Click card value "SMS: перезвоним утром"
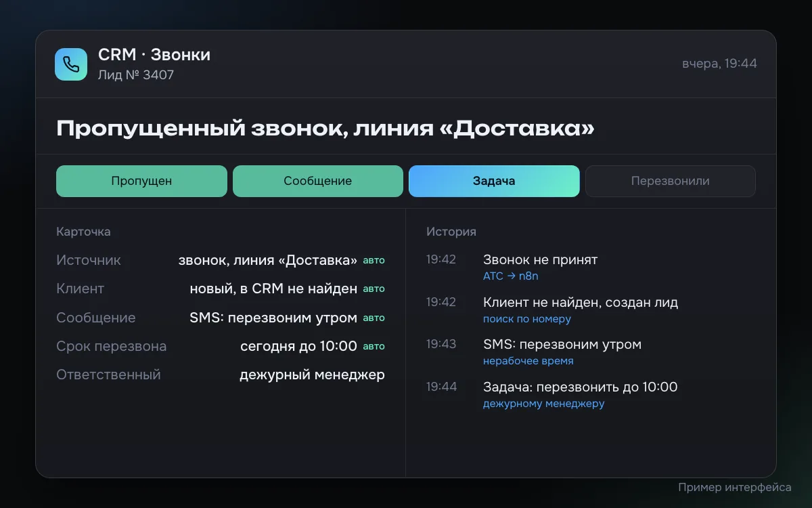The width and height of the screenshot is (812, 508). point(273,318)
